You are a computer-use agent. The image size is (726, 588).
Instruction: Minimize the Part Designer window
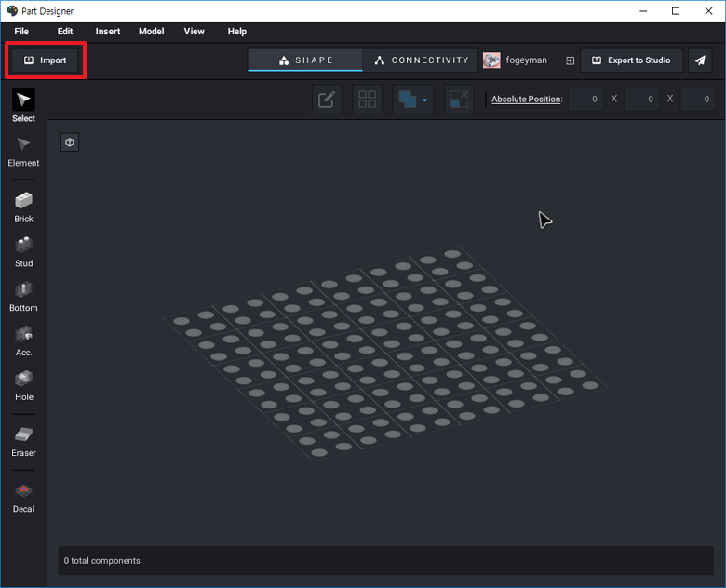point(643,11)
